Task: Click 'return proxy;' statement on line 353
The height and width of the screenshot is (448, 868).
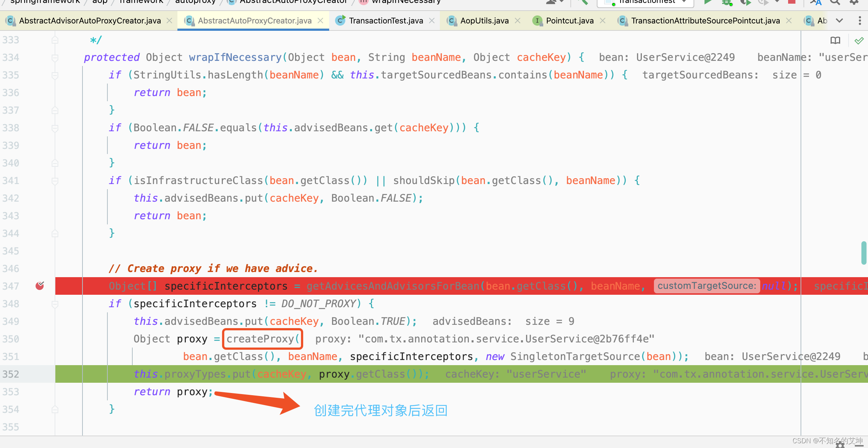Action: pyautogui.click(x=173, y=392)
